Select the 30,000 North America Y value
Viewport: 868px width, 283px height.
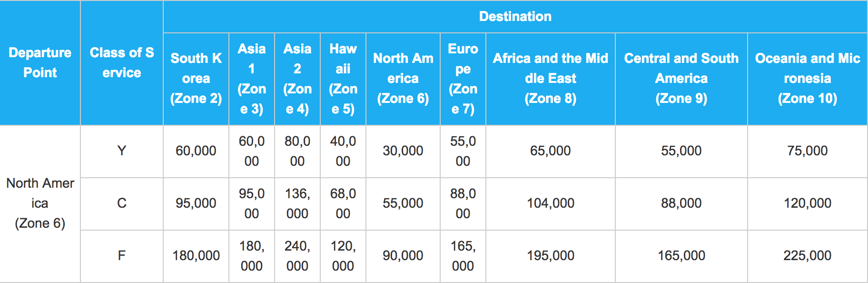click(x=403, y=151)
